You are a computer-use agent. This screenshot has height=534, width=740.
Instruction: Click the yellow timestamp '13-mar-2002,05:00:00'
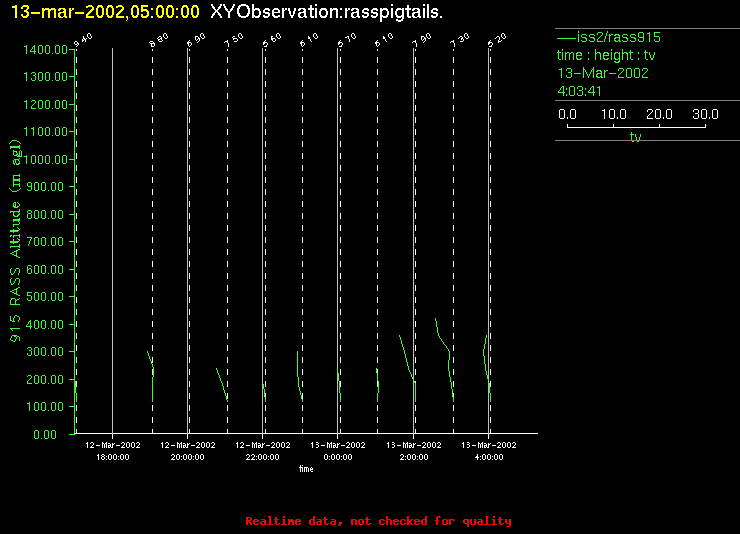point(105,12)
